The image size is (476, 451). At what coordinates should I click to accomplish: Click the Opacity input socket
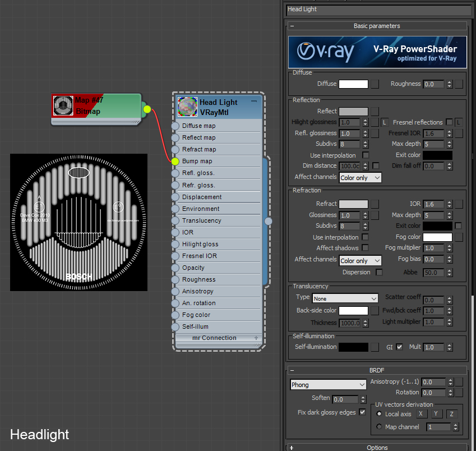[x=175, y=268]
